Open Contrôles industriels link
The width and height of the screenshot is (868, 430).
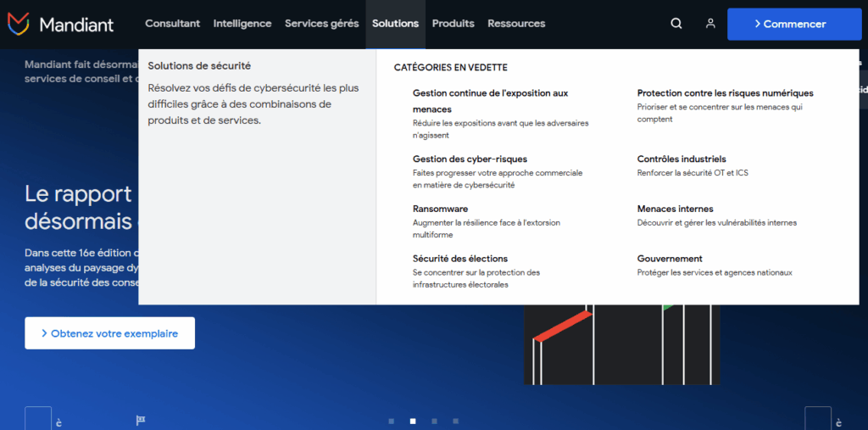click(682, 159)
